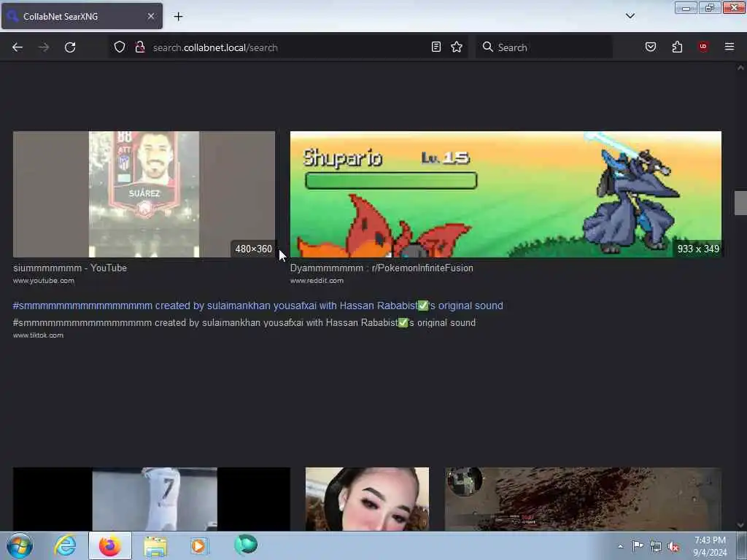Expand the list all tabs chevron

630,16
